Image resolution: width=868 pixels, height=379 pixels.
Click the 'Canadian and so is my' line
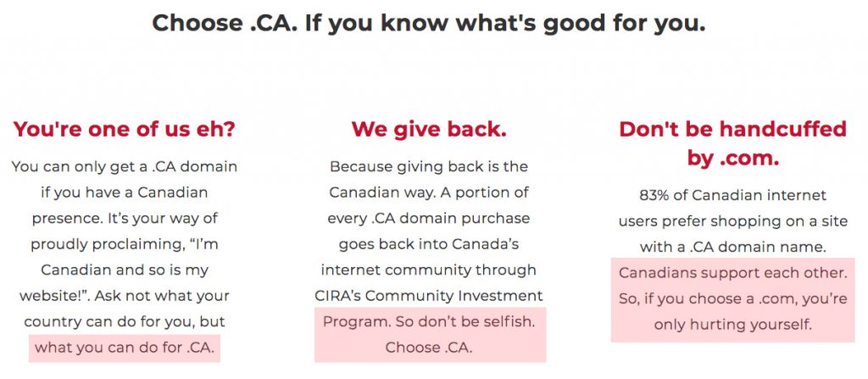tap(125, 270)
